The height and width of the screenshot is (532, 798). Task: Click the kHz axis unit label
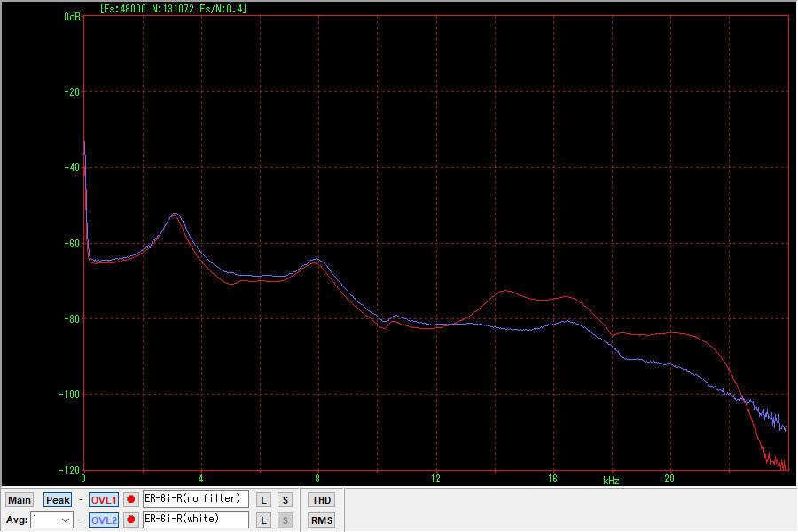[611, 481]
